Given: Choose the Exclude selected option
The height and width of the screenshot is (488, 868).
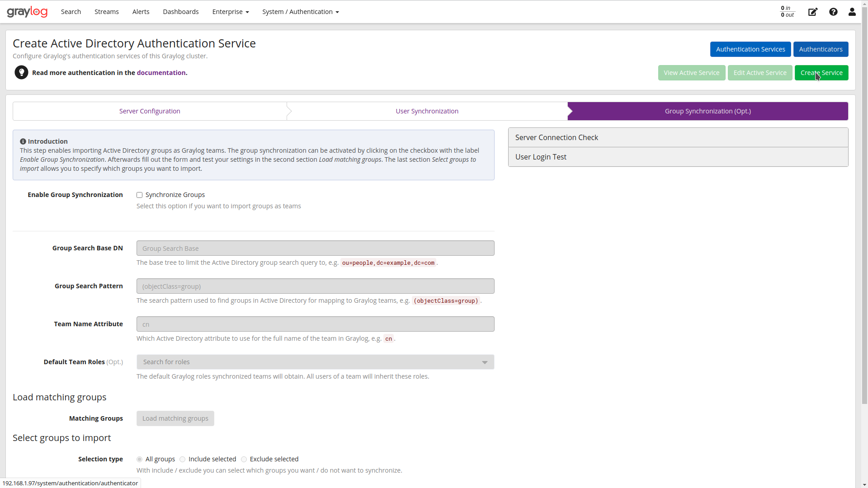Looking at the screenshot, I should (x=244, y=459).
